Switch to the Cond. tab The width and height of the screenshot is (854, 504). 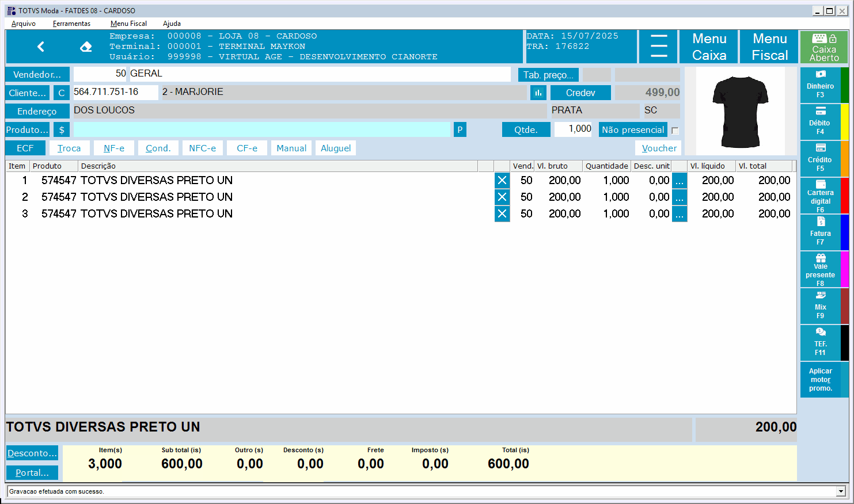[158, 148]
